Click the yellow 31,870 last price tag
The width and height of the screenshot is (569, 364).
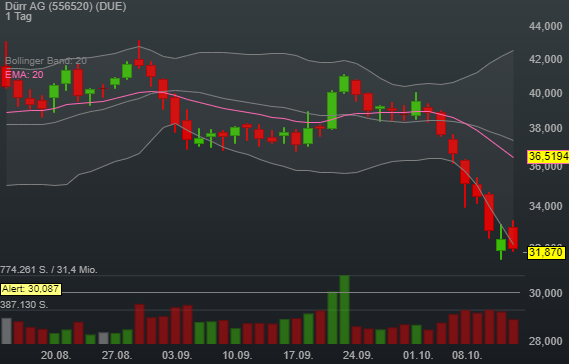(x=546, y=252)
